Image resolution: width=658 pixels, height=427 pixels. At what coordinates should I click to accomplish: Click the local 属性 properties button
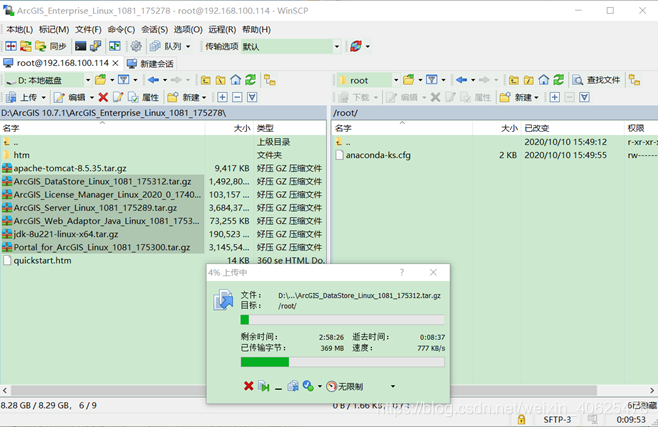144,97
